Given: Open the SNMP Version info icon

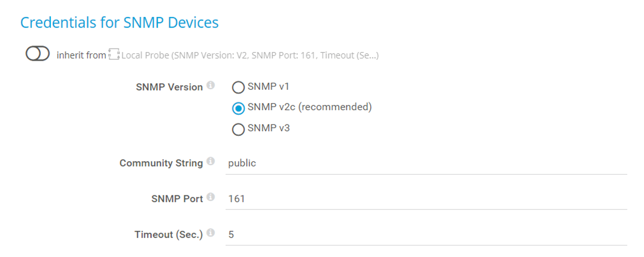Looking at the screenshot, I should point(210,85).
